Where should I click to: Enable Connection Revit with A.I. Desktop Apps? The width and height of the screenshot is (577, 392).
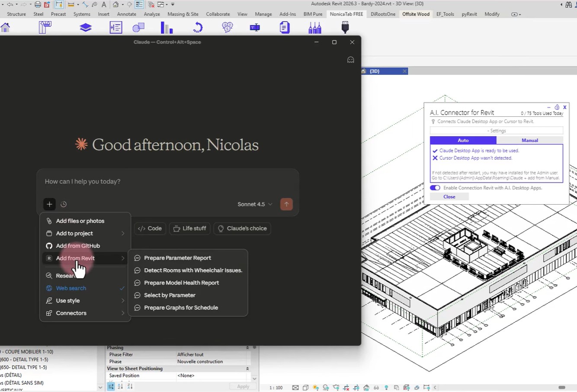click(435, 187)
